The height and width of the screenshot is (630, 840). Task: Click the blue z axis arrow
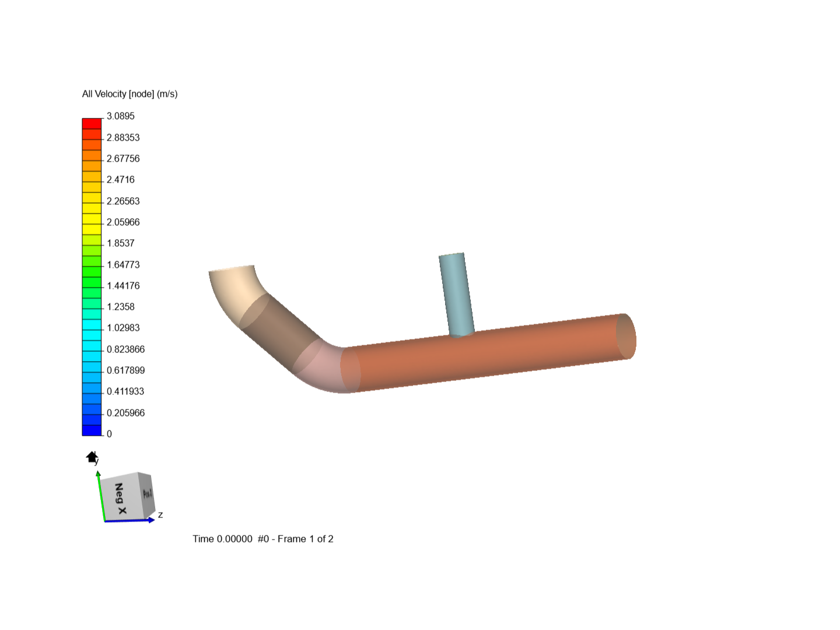coord(129,520)
